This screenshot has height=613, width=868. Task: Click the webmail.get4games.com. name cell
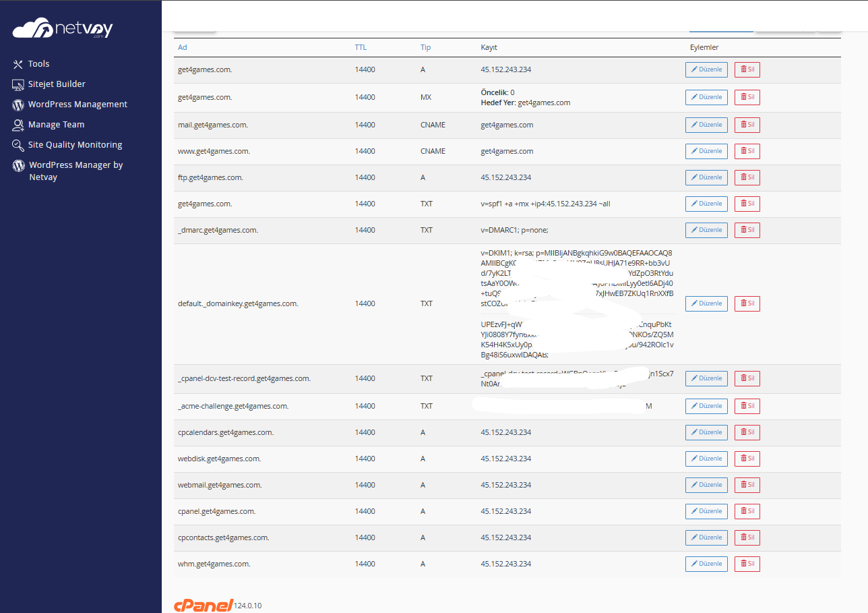point(220,485)
